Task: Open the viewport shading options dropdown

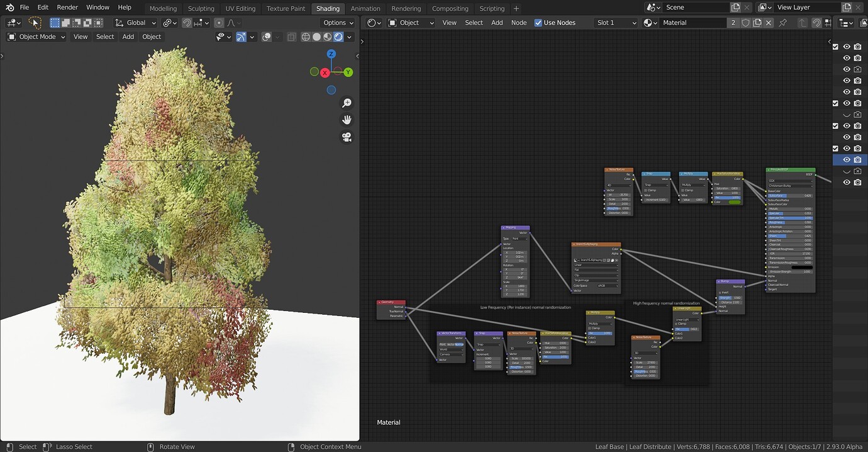Action: tap(349, 37)
